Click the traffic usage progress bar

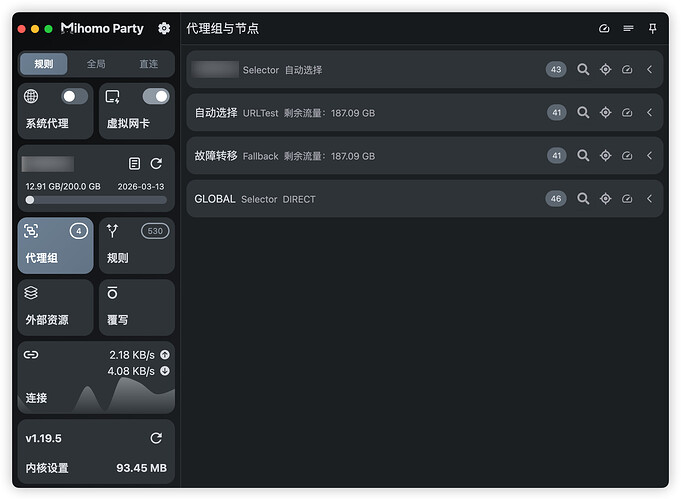(96, 200)
